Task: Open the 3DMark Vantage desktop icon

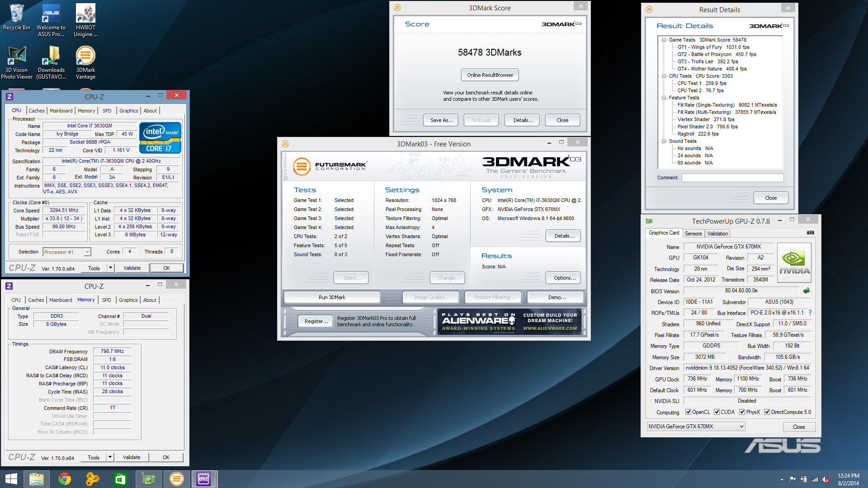Action: (x=85, y=63)
